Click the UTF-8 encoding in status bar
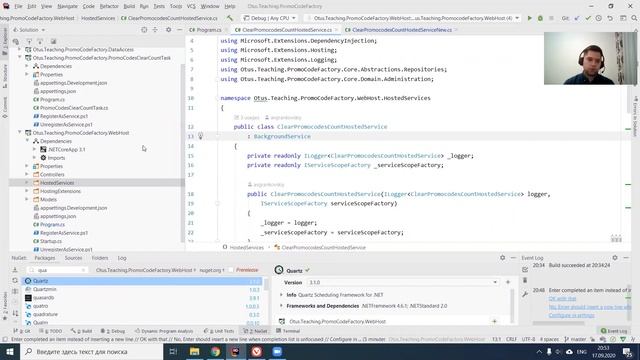The width and height of the screenshot is (640, 360). 528,339
